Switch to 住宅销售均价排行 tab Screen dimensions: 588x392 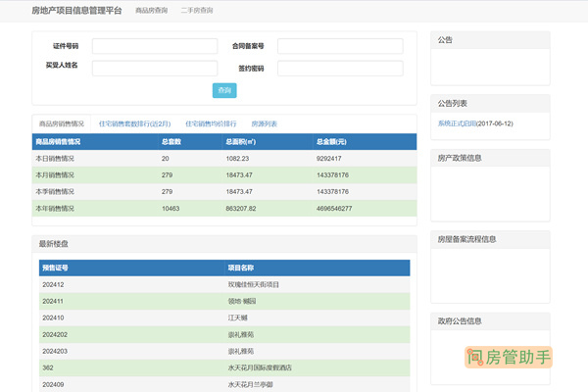(211, 123)
